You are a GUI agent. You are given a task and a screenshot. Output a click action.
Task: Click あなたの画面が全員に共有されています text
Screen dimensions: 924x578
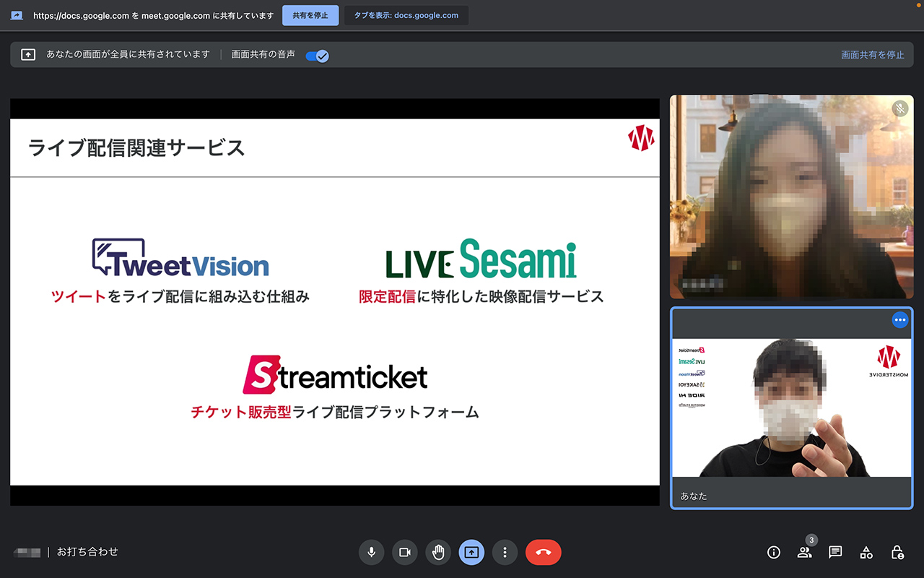point(128,54)
